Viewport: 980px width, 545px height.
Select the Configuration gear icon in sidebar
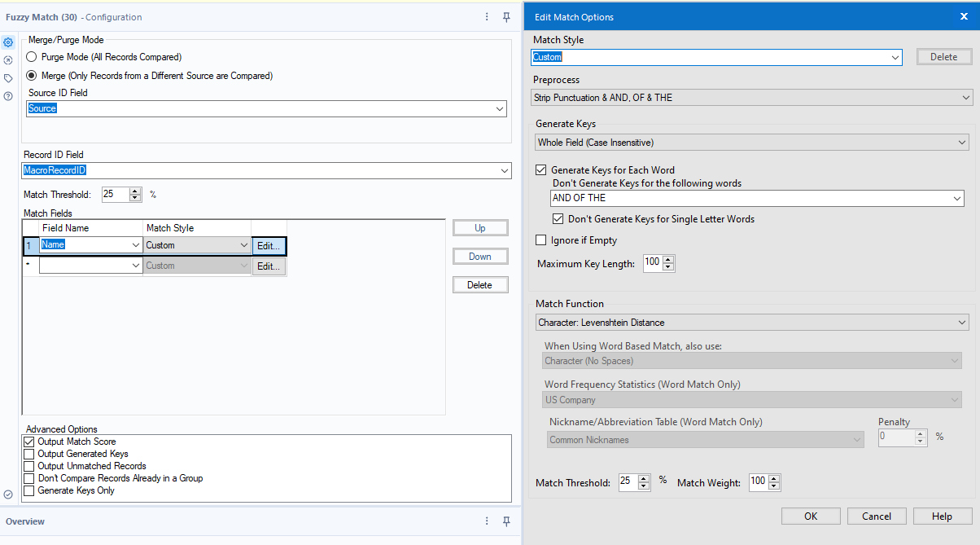point(8,42)
